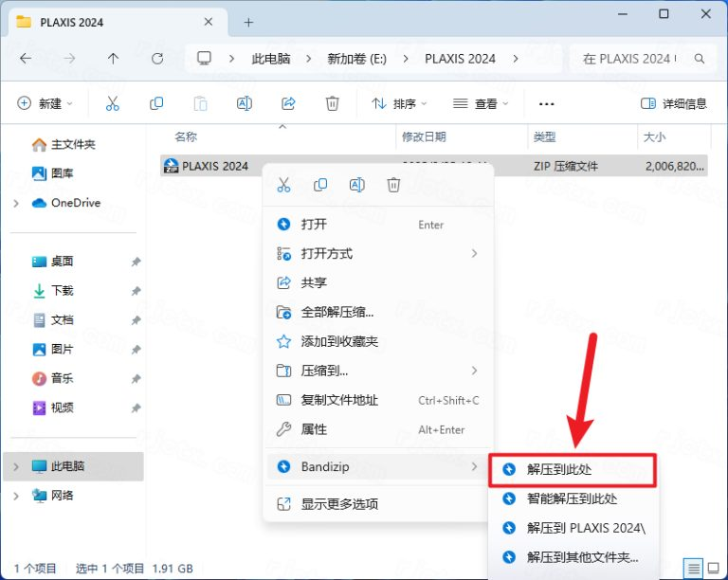Click the rename icon in the context menu
728x580 pixels.
[356, 186]
